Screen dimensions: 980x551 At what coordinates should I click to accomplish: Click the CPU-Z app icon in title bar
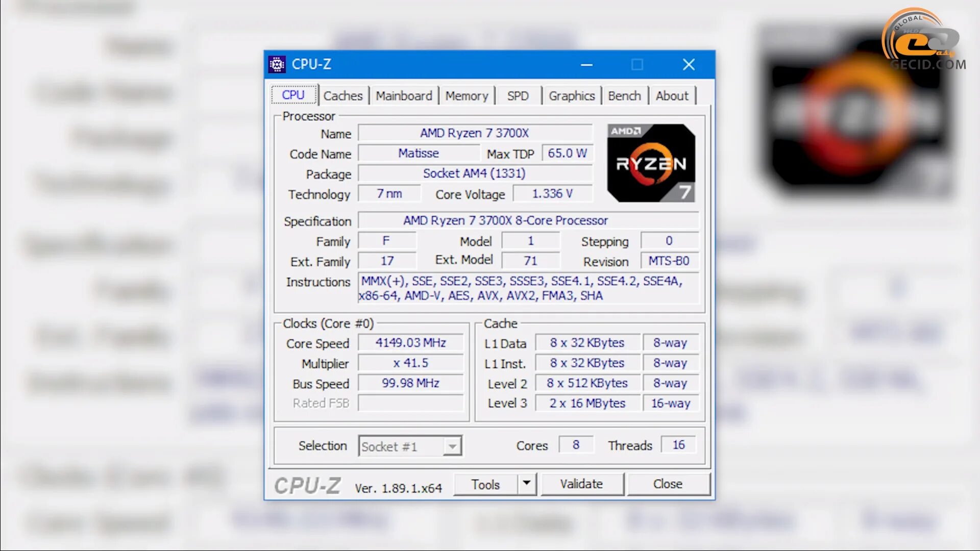(x=277, y=65)
